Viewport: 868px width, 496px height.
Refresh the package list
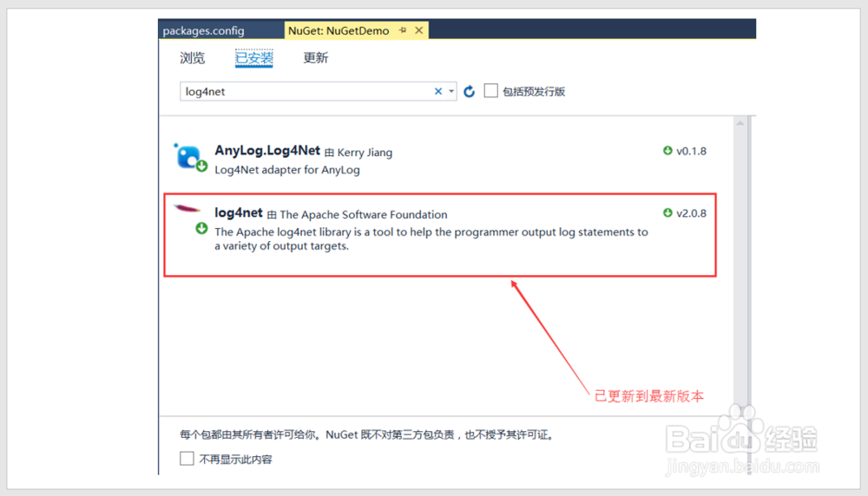[x=469, y=91]
